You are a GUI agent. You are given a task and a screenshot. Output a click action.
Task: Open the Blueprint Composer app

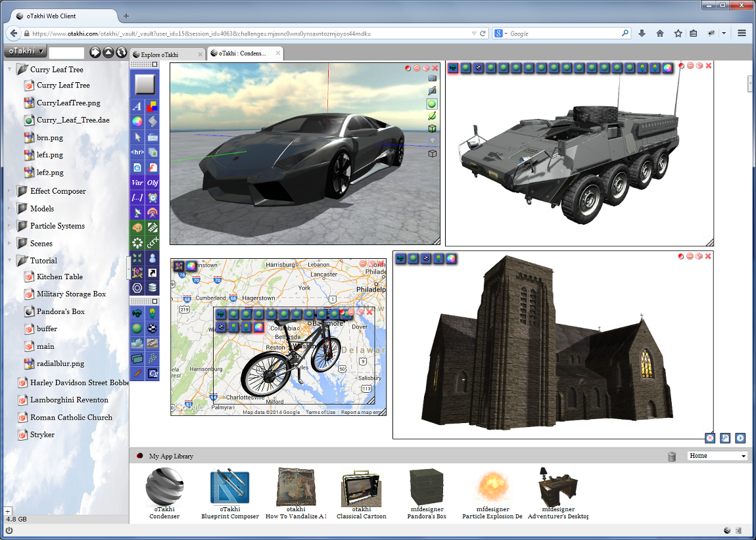(230, 493)
